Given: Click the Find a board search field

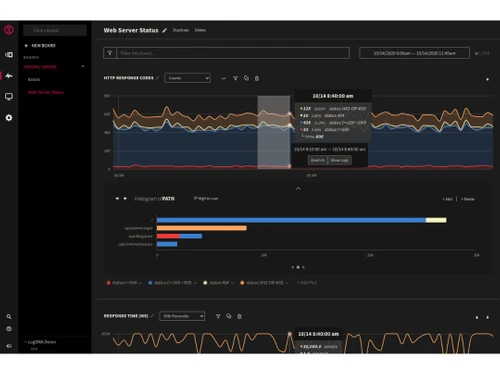Looking at the screenshot, I should point(55,30).
